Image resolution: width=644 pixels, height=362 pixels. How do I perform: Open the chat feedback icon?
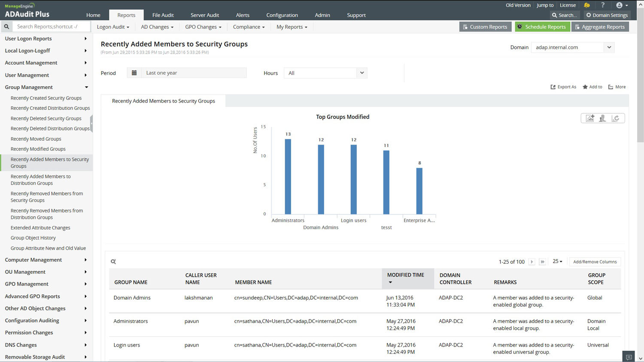629,357
